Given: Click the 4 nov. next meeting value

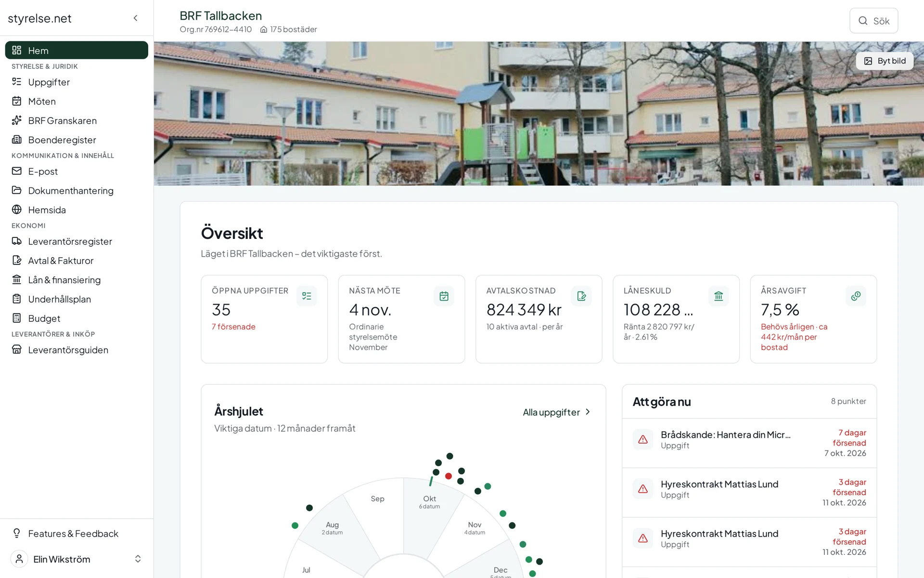Looking at the screenshot, I should 370,310.
